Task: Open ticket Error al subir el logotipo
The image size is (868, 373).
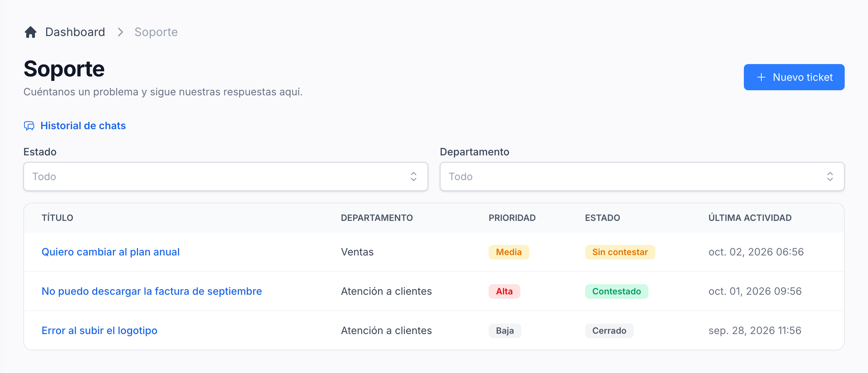Action: tap(99, 330)
